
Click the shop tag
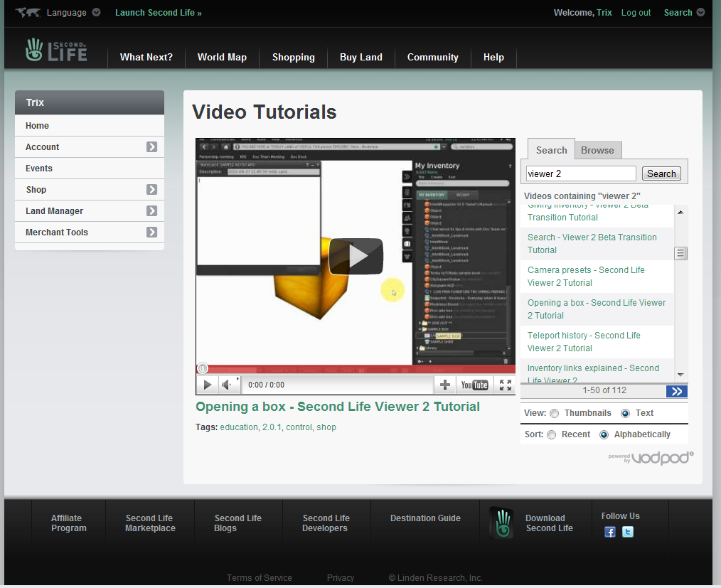[x=326, y=427]
